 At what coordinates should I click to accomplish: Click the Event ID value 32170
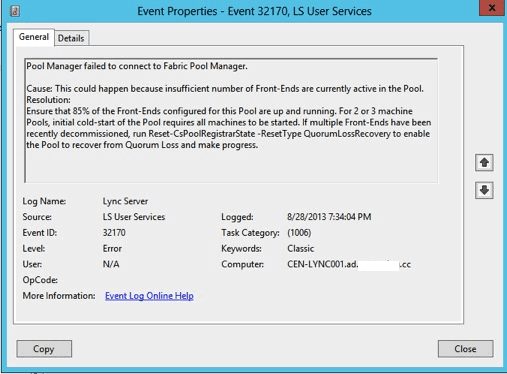(114, 233)
